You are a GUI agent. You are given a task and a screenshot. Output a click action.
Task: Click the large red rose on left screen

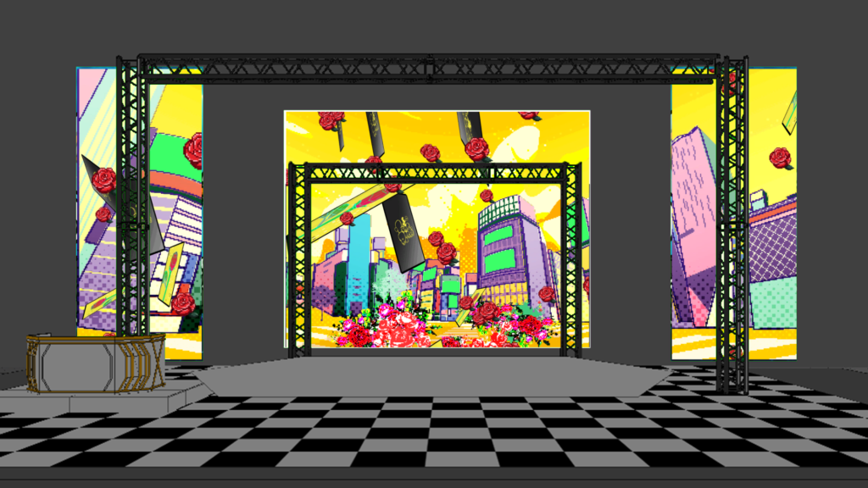pyautogui.click(x=104, y=180)
